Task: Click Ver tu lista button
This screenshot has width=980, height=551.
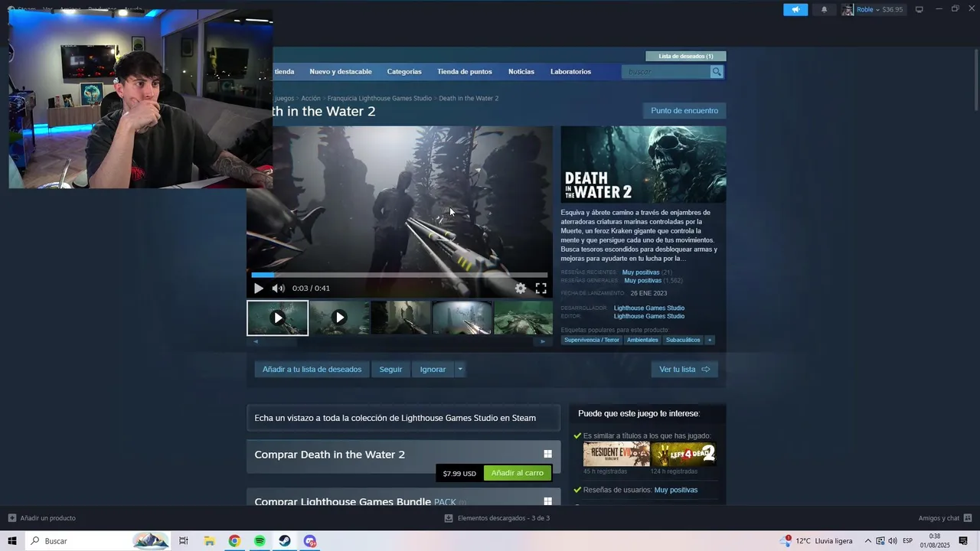Action: [x=684, y=370]
